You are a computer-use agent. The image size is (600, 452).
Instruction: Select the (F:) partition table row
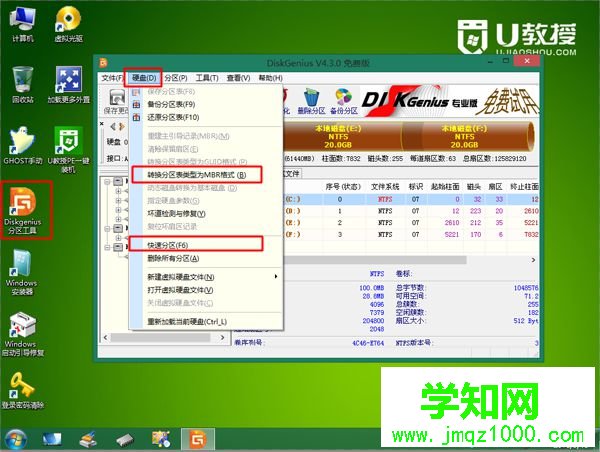(x=411, y=234)
